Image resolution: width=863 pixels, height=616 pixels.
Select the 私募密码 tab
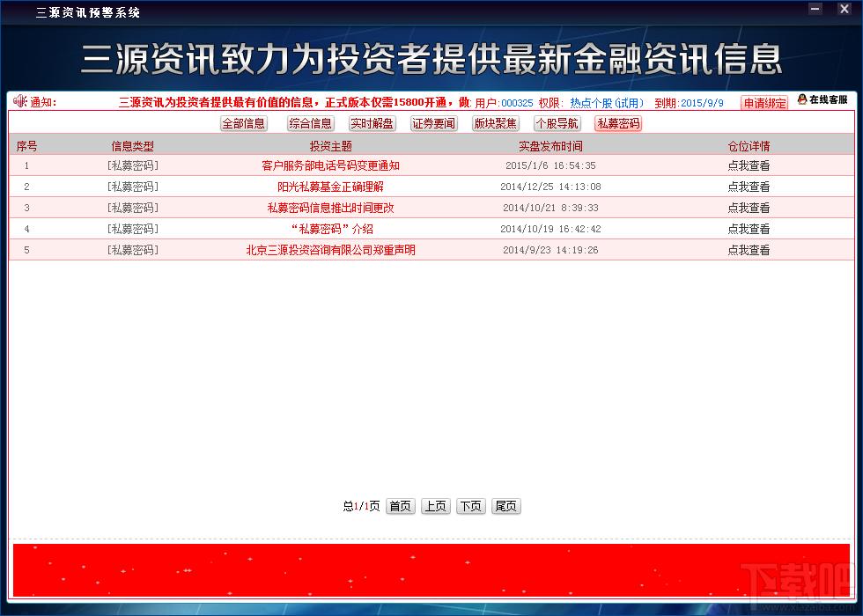(x=618, y=124)
